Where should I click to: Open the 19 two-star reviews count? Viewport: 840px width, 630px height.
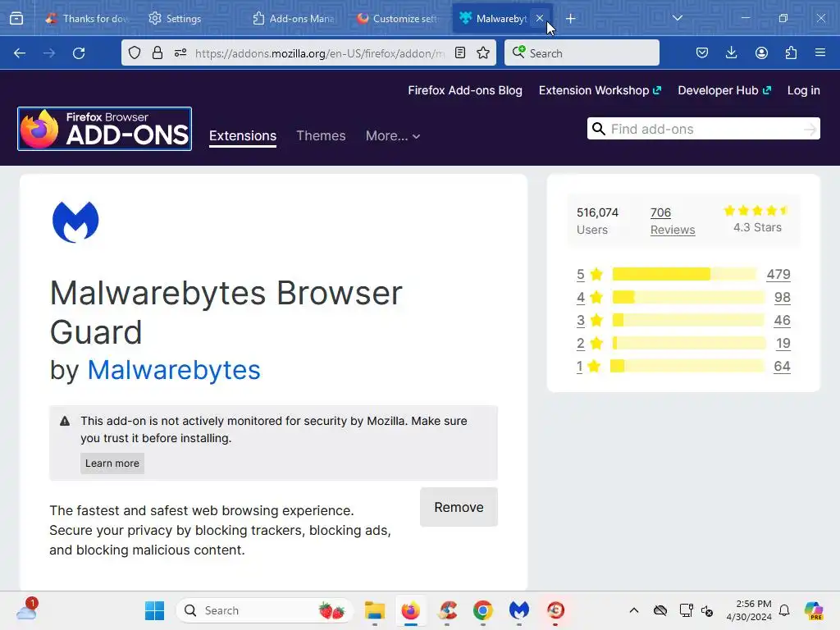click(783, 344)
